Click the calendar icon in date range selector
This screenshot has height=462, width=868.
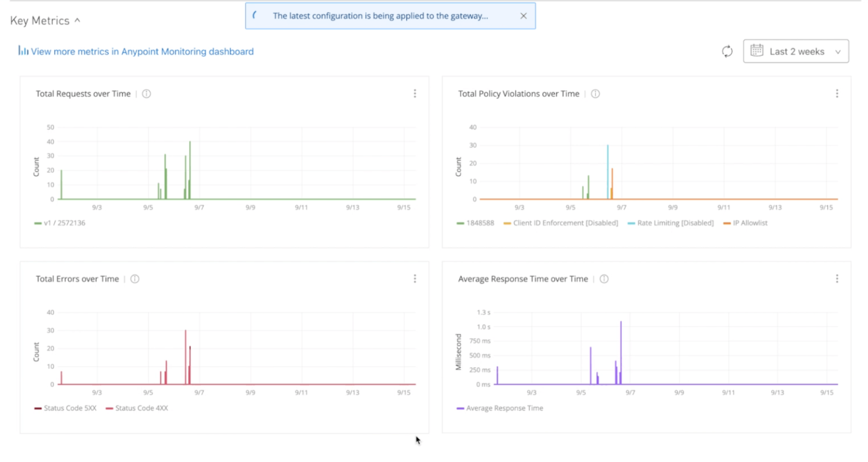point(757,51)
